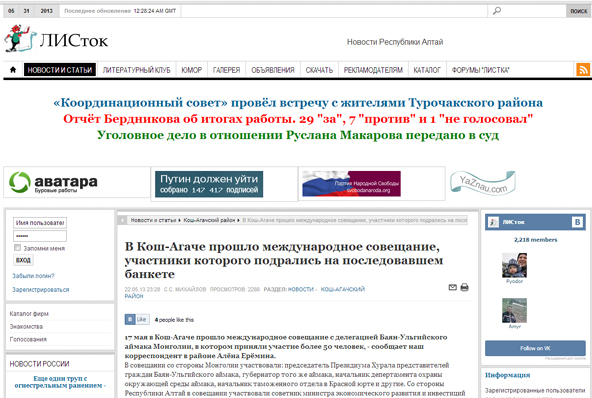Click the VK Like button
This screenshot has height=398, width=592.
click(x=137, y=319)
